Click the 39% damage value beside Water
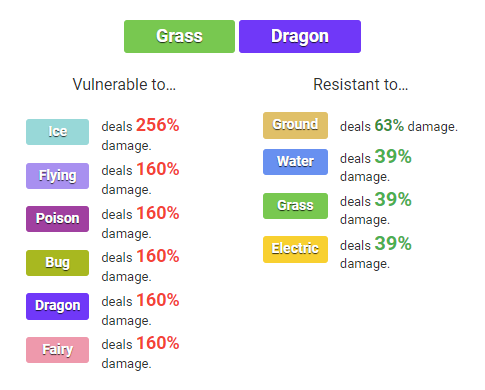 393,156
